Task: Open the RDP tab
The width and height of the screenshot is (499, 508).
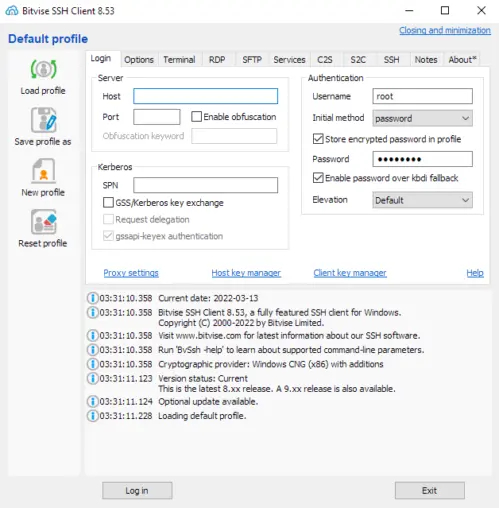Action: pos(217,60)
